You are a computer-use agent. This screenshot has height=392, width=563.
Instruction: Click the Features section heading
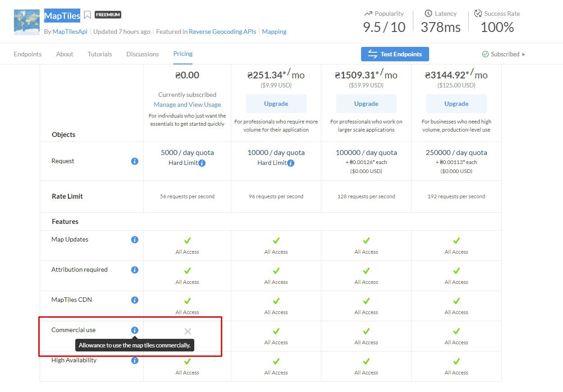click(x=65, y=222)
